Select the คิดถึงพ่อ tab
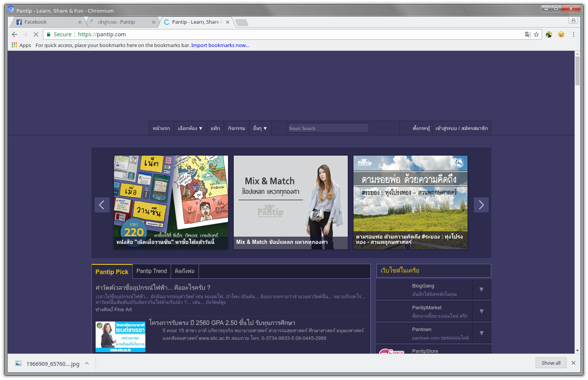 [x=185, y=271]
